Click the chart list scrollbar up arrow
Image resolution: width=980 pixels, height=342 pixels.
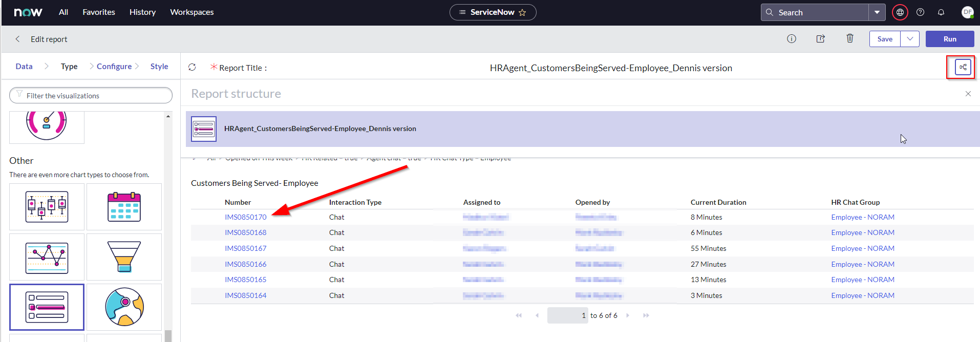[168, 116]
